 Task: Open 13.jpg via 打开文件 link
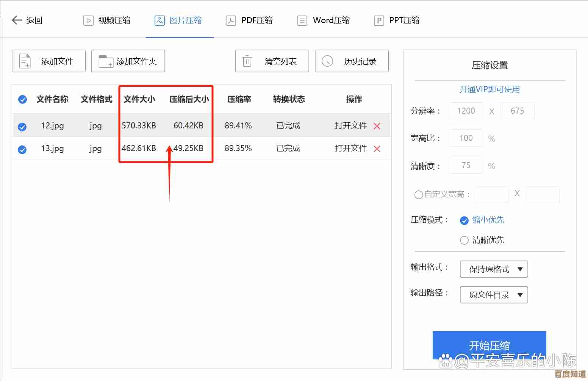coord(350,148)
